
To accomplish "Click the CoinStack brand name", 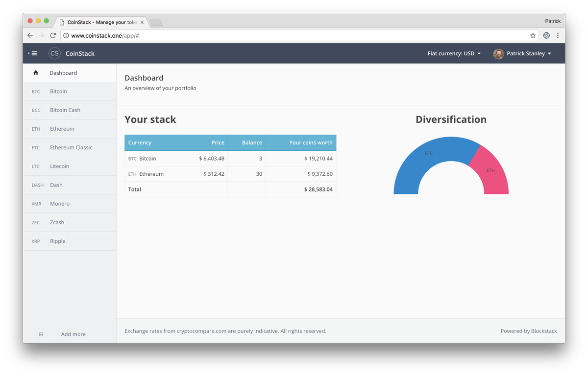I will [80, 54].
